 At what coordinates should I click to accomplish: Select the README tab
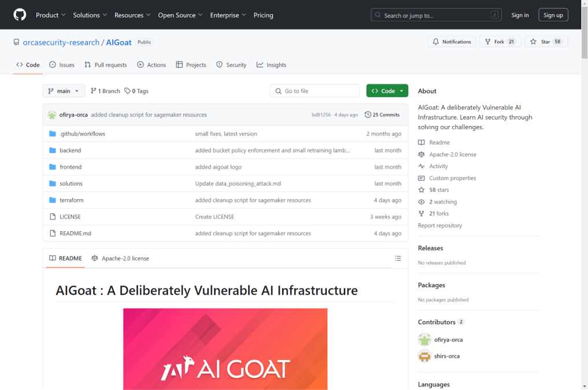pyautogui.click(x=66, y=258)
